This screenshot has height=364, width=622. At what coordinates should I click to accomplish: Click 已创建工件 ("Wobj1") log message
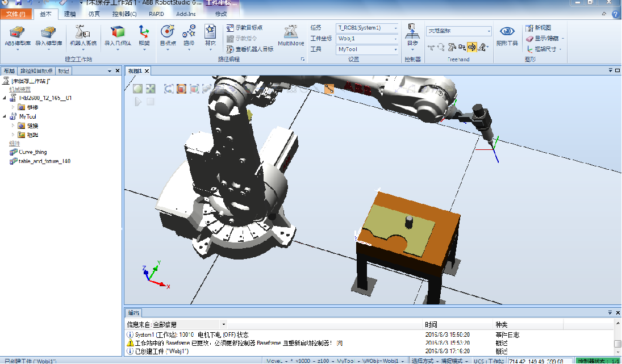(x=162, y=352)
